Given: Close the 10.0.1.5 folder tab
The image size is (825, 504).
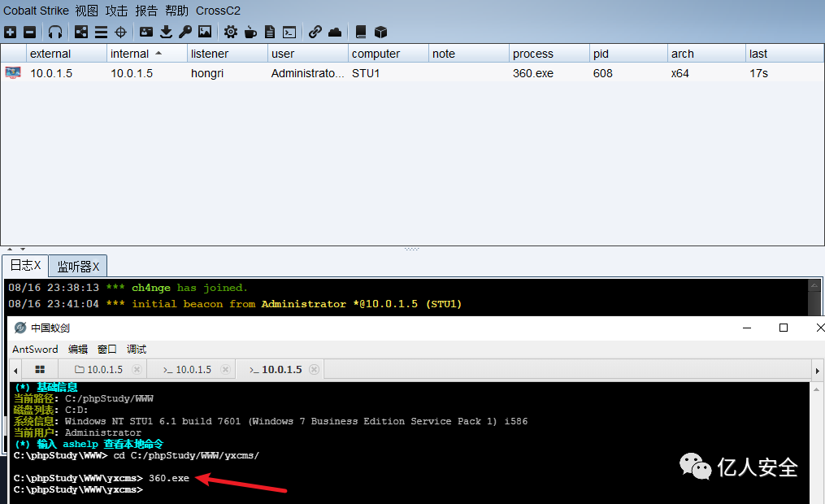Looking at the screenshot, I should click(x=137, y=369).
